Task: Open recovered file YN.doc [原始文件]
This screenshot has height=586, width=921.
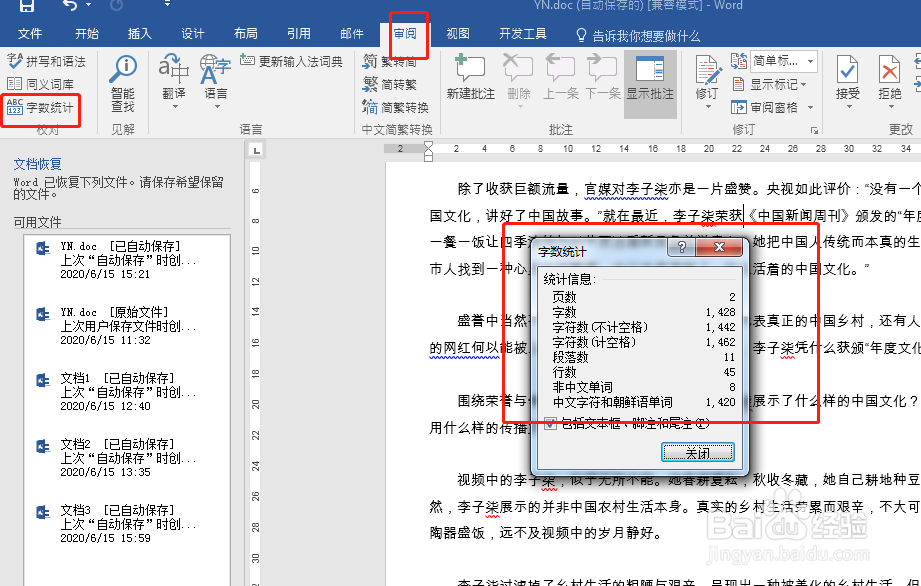Action: 126,326
